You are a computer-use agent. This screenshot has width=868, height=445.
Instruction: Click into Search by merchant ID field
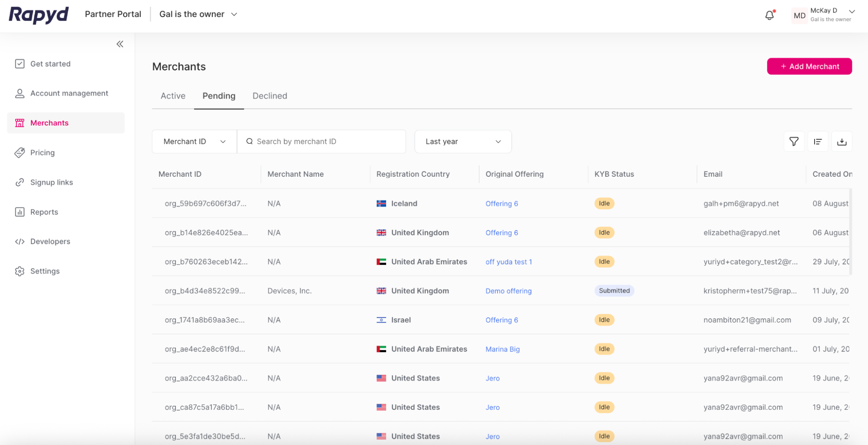coord(326,142)
